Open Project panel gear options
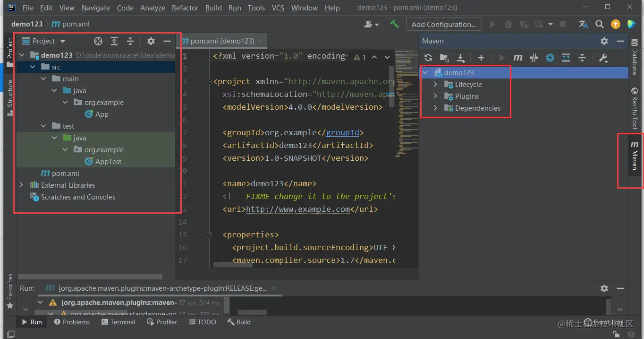 (151, 41)
